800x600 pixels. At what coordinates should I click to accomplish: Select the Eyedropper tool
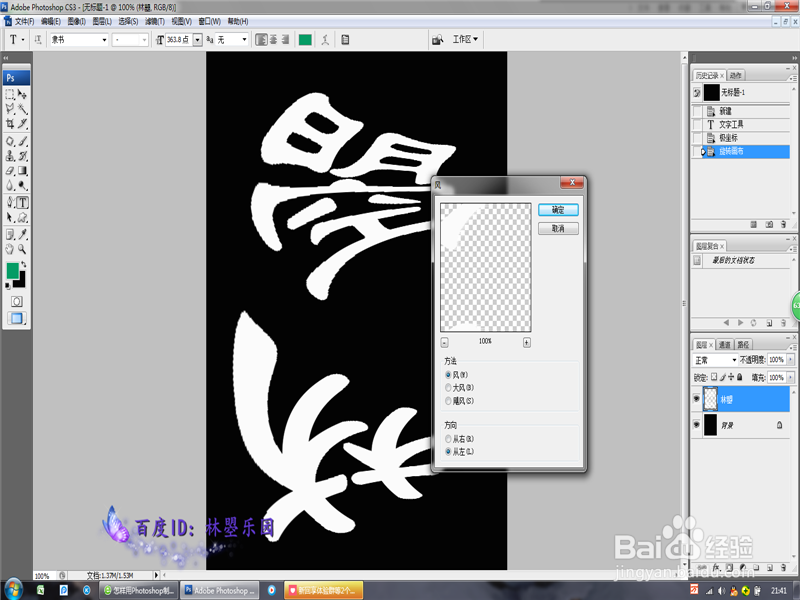tap(22, 235)
